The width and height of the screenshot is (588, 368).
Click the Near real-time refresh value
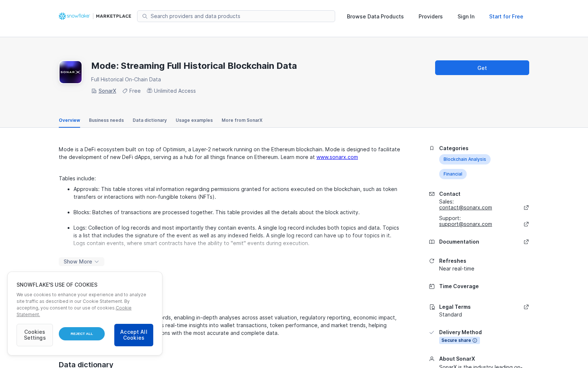point(456,269)
